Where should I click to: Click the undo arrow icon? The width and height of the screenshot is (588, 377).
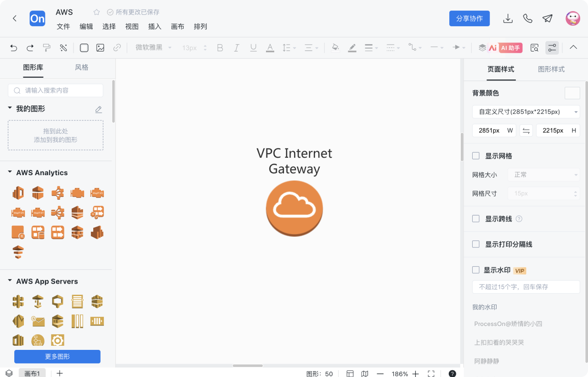click(14, 48)
